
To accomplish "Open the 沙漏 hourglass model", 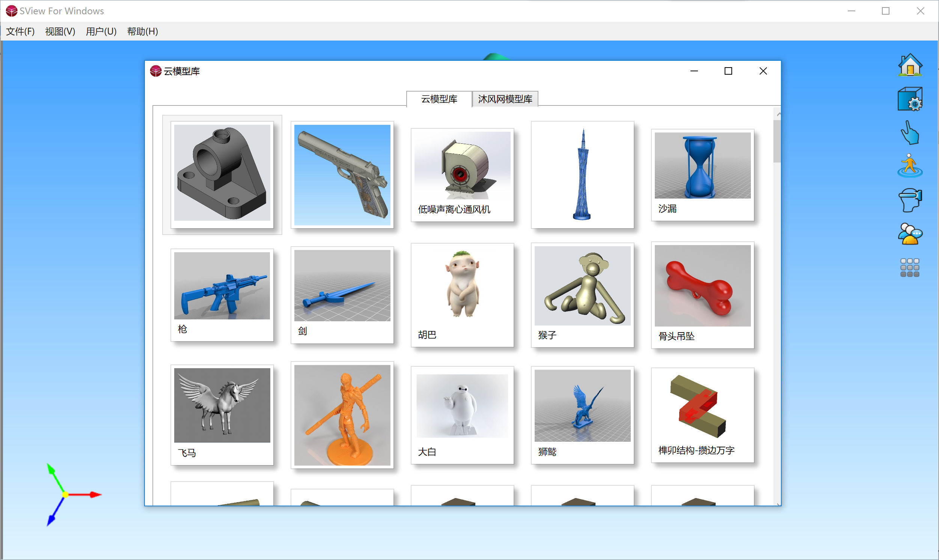I will coord(703,175).
